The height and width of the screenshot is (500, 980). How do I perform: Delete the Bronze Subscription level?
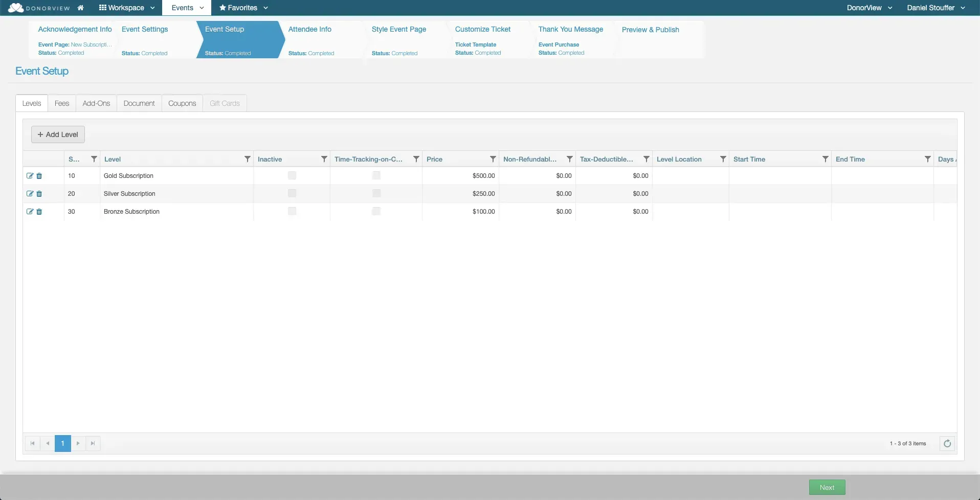tap(39, 212)
